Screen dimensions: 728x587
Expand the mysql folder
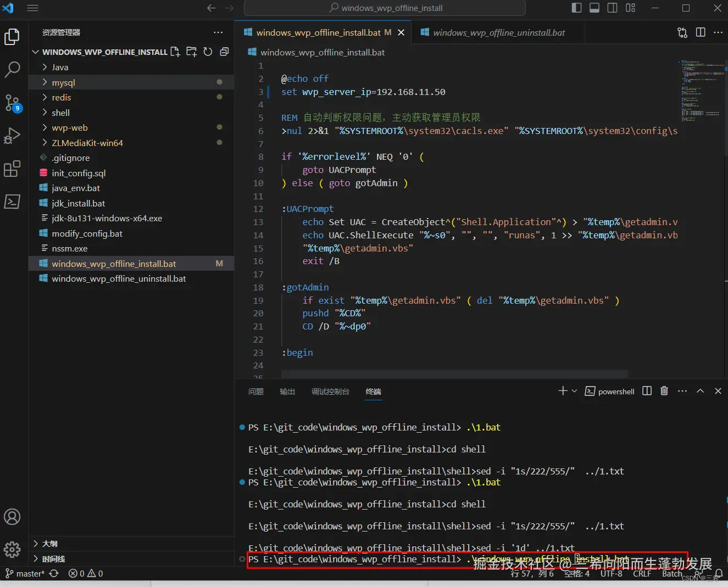tap(63, 82)
